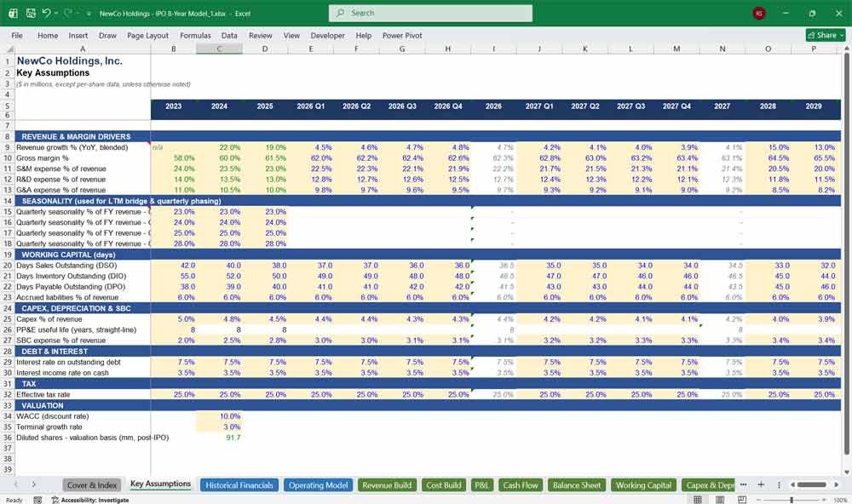Click 'Terminal growth rate' label cell

click(x=49, y=427)
